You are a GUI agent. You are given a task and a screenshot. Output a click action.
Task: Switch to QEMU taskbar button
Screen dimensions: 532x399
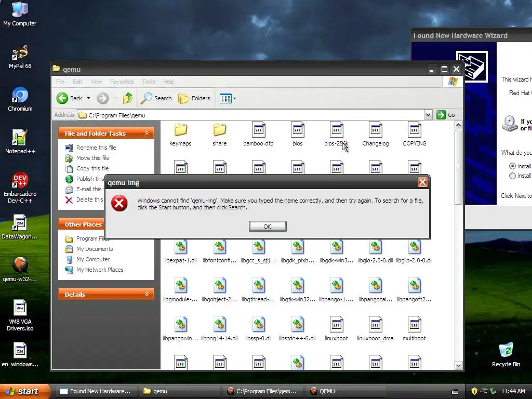[347, 391]
